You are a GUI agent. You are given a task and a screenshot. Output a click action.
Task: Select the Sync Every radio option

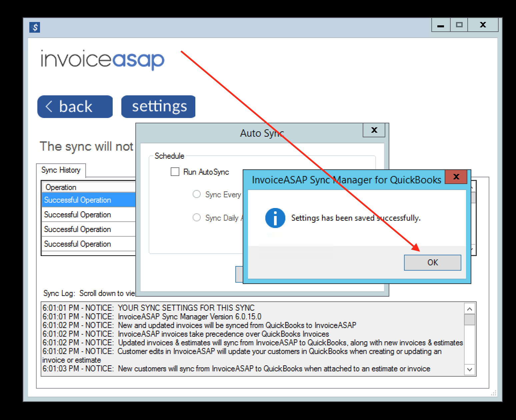[x=197, y=194]
